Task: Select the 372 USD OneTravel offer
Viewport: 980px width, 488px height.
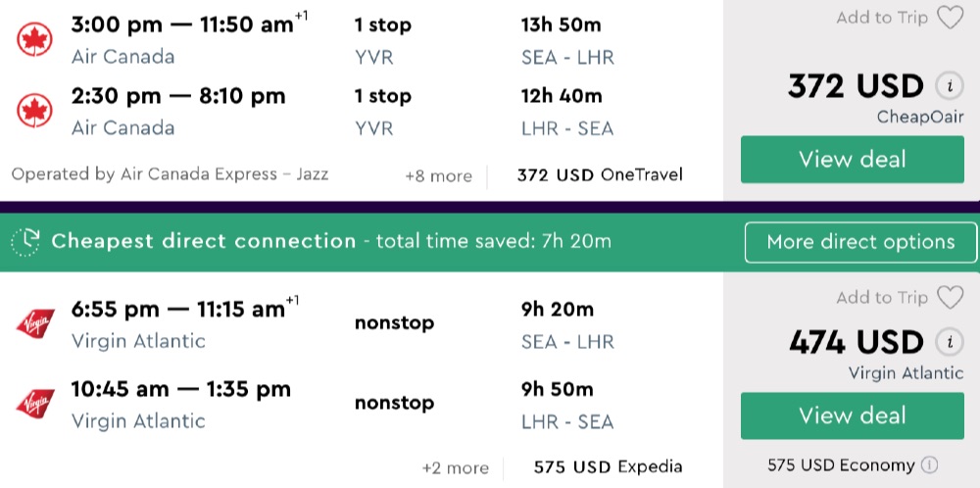Action: pyautogui.click(x=600, y=175)
